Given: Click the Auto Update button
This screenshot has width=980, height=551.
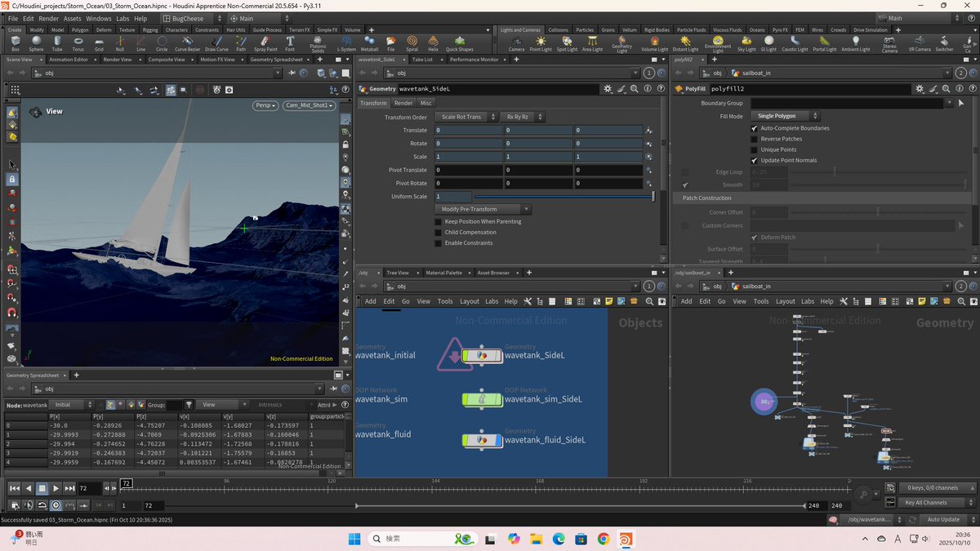Looking at the screenshot, I should [943, 519].
